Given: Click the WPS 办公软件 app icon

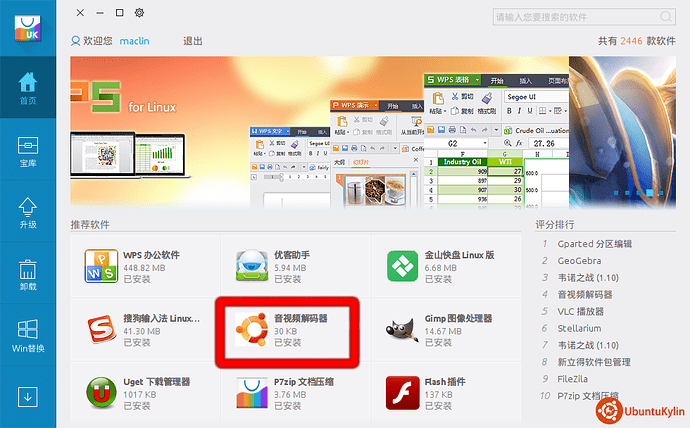Looking at the screenshot, I should tap(101, 266).
